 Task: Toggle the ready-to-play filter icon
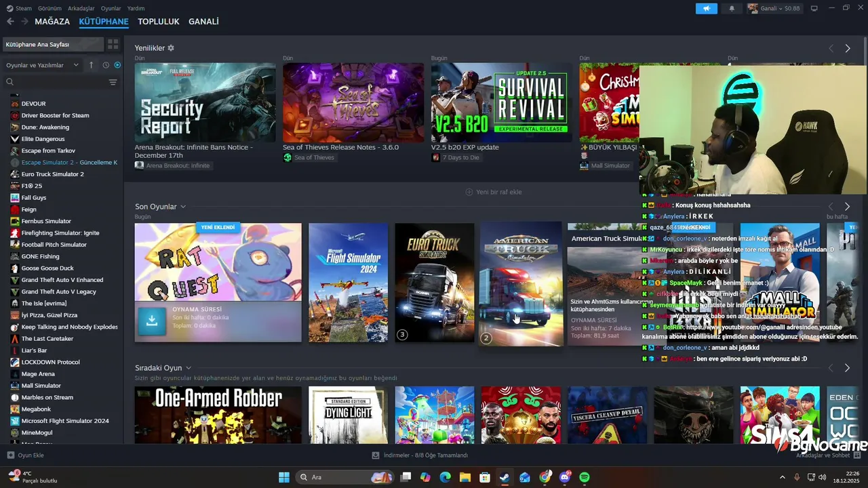point(117,65)
